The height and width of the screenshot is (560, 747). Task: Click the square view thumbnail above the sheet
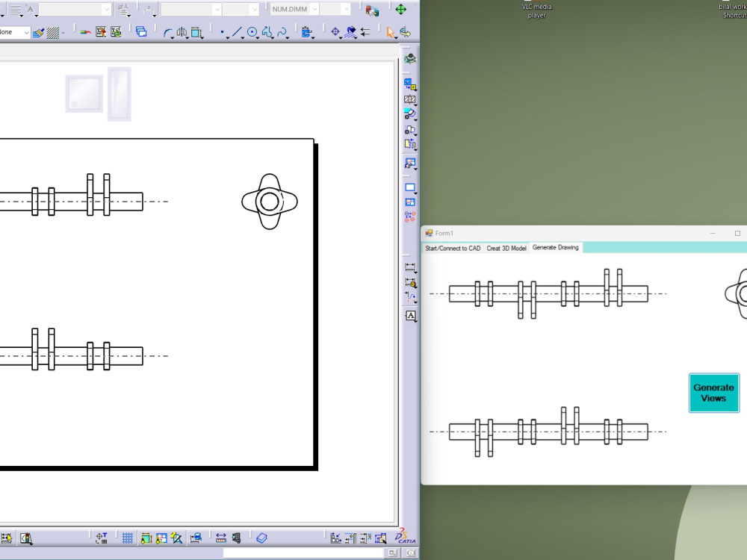(x=84, y=93)
